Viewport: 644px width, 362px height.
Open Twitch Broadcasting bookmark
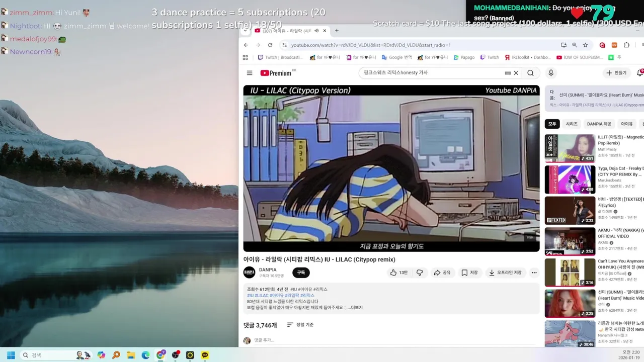280,57
